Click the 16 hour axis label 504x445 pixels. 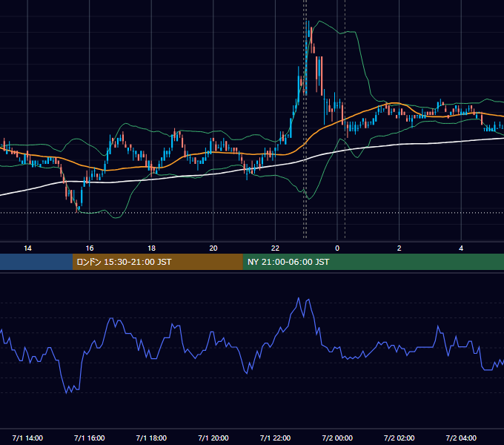[90, 248]
